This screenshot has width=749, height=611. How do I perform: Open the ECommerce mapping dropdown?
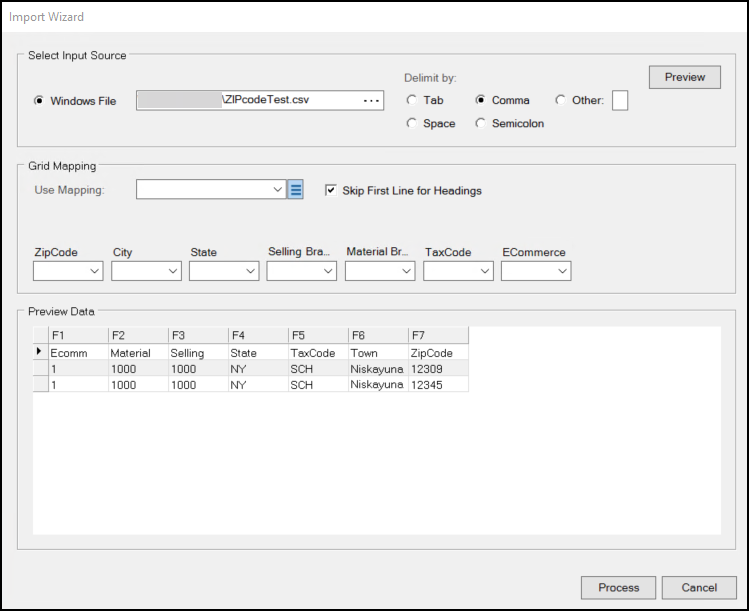click(x=536, y=271)
